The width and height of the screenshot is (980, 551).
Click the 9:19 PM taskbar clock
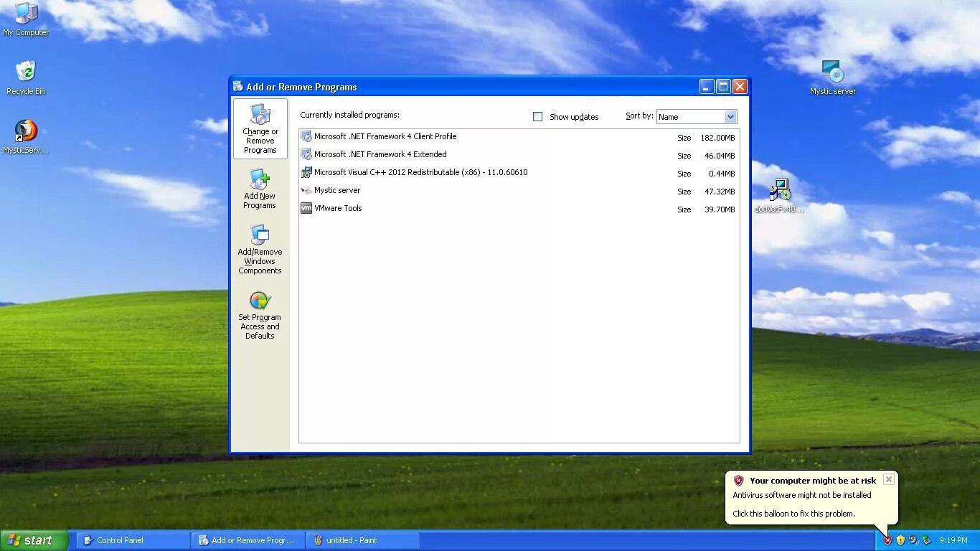[953, 540]
